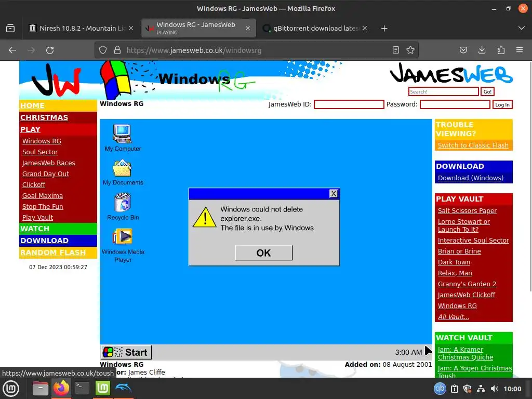Screen dimensions: 532x399
Task: Open volume control in system tray
Action: pyautogui.click(x=495, y=389)
